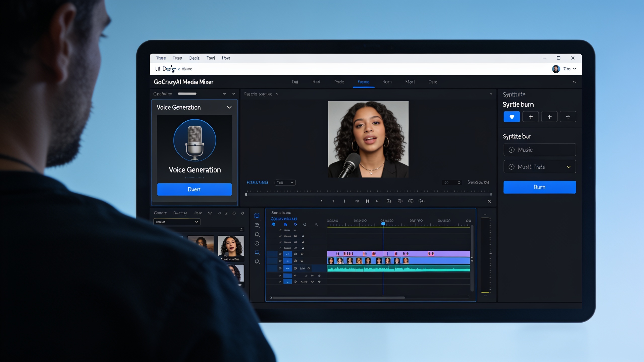This screenshot has height=362, width=644.
Task: Select the curly-haired woman thumbnail in media panel
Action: pyautogui.click(x=231, y=246)
